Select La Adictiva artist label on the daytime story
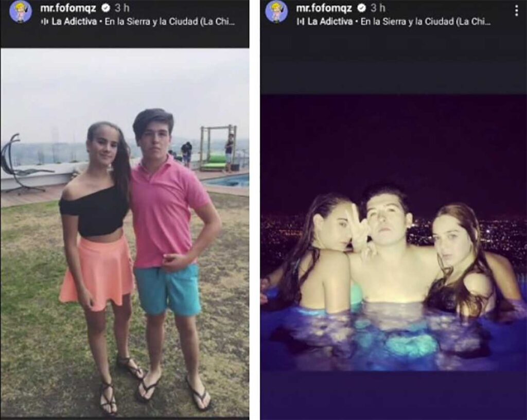 coord(74,22)
